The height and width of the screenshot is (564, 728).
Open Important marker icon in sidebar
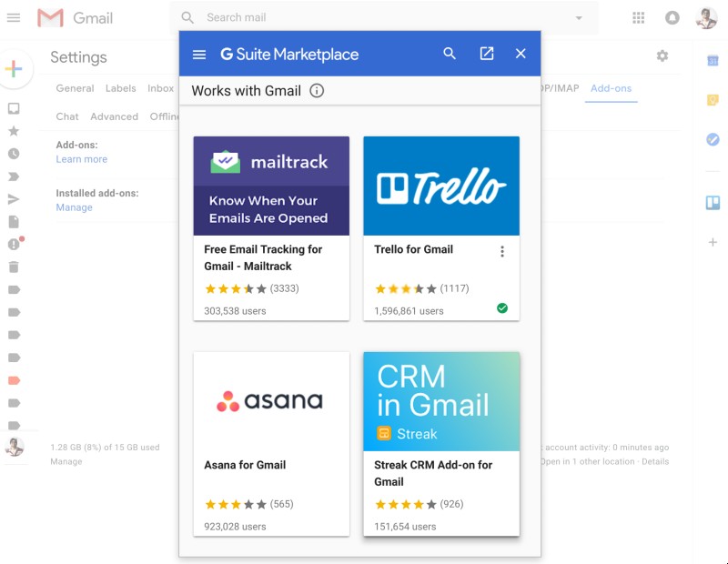(x=14, y=176)
